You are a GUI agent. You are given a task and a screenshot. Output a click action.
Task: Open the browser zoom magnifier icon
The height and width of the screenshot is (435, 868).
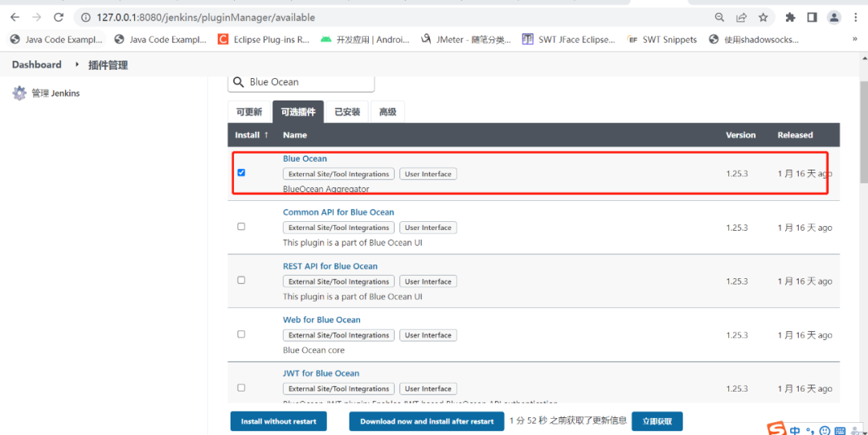tap(719, 18)
